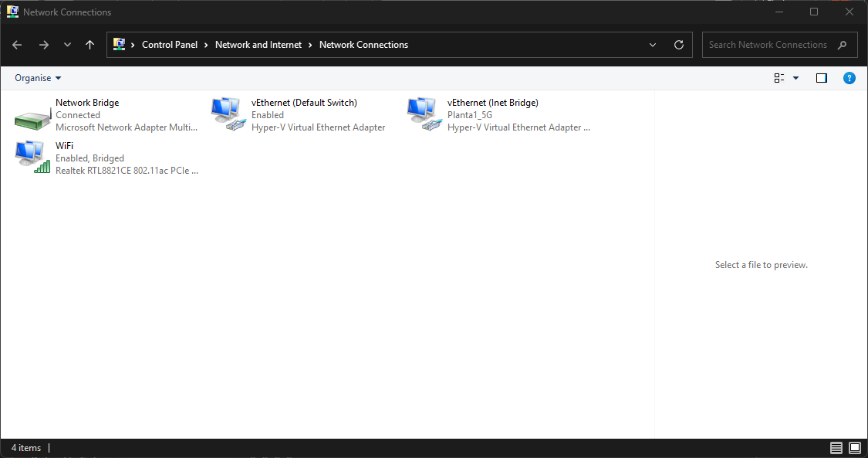
Task: Select the vEthernet (Default Switch) adapter icon
Action: [228, 115]
